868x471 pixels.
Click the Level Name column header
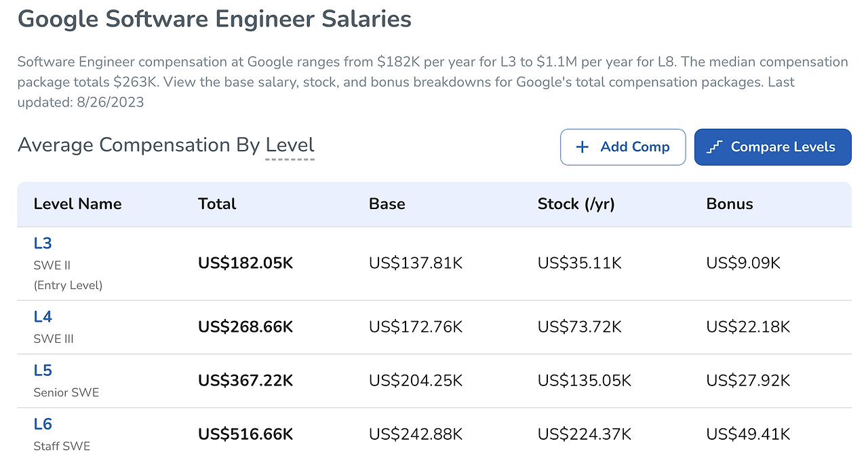point(77,204)
